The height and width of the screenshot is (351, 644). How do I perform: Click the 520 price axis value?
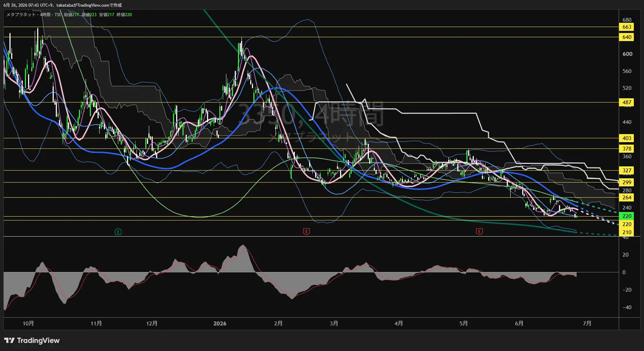(627, 88)
